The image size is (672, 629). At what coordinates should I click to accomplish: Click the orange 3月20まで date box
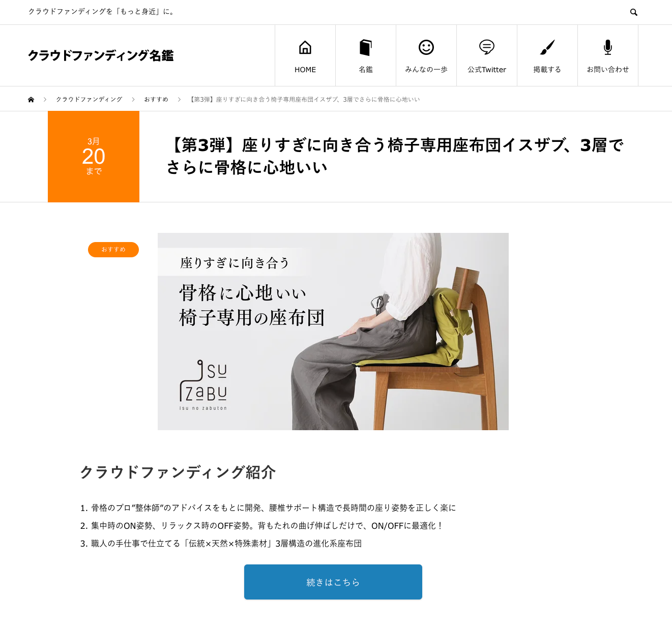click(x=94, y=157)
